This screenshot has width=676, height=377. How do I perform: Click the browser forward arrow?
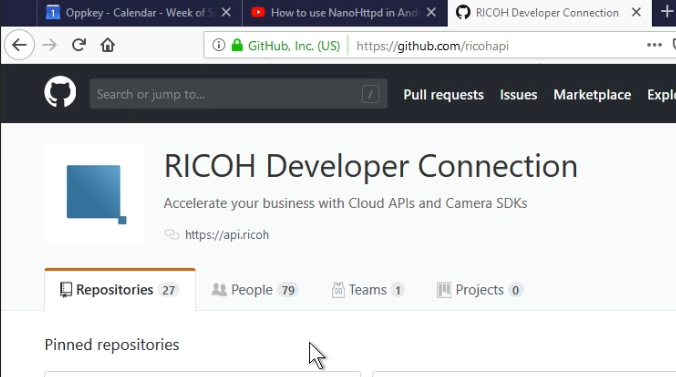tap(50, 45)
